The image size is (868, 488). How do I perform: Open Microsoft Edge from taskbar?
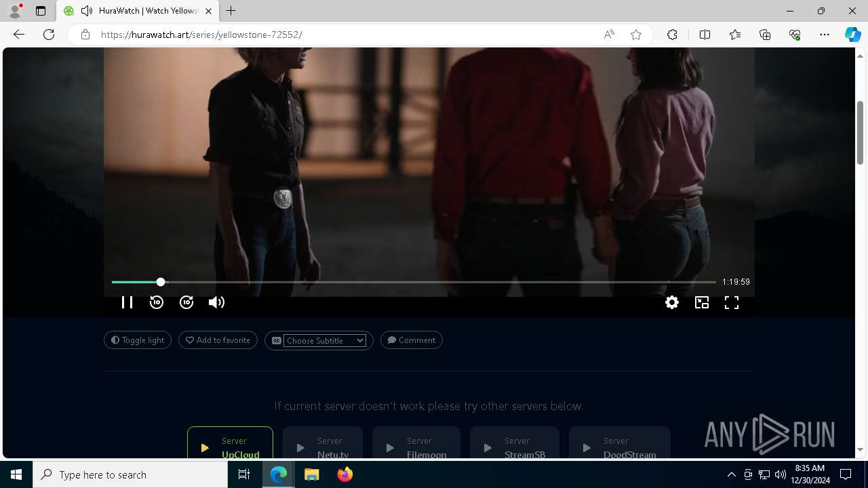click(x=279, y=474)
